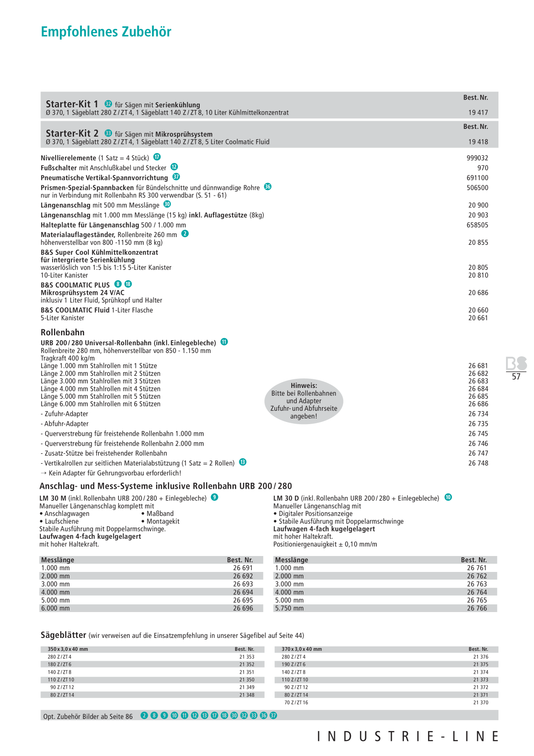Viewport: 534px width, 756px height.
Task: Click badge 11 in Opt. Zubehör footer row
Action: [x=184, y=715]
